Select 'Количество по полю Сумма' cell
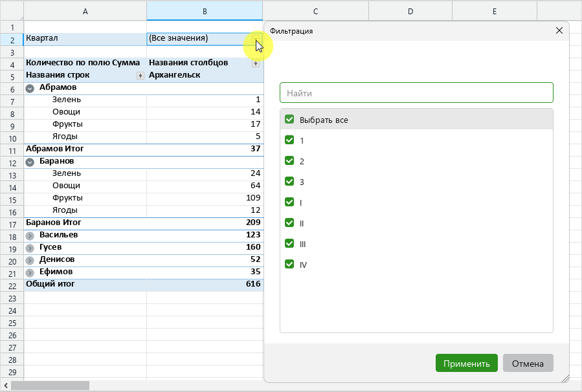 [x=85, y=64]
